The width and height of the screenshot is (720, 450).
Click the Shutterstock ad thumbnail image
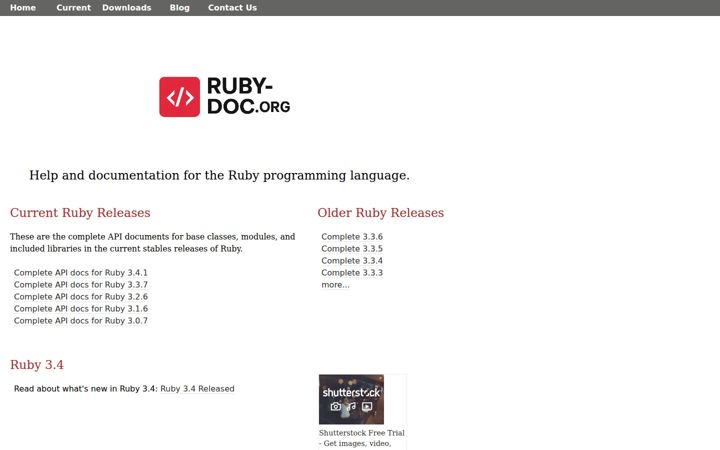tap(351, 399)
